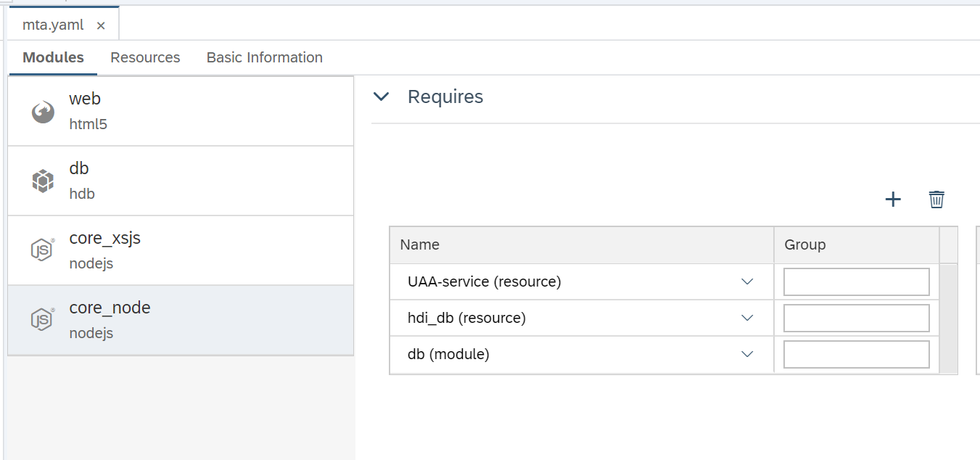Select the core_xsjs module
The width and height of the screenshot is (980, 460).
coord(181,250)
